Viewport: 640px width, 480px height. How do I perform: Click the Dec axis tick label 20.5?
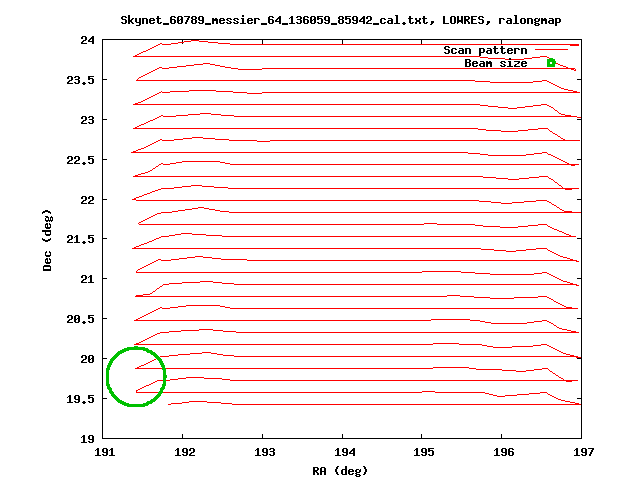click(x=80, y=319)
